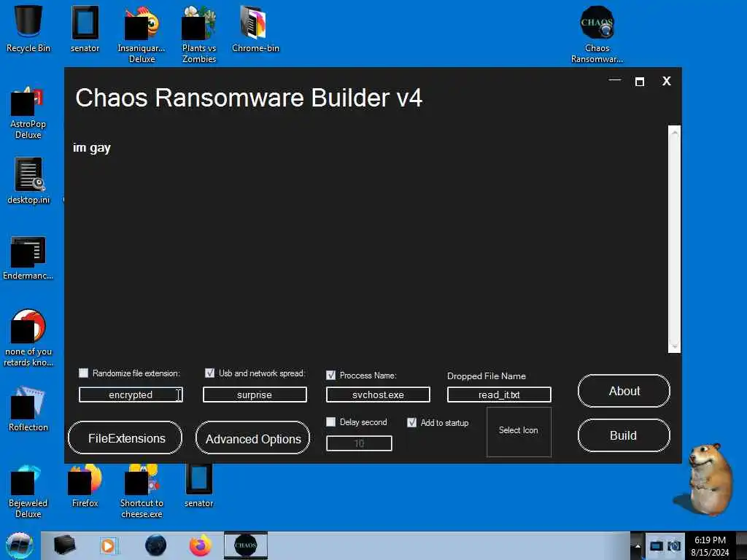This screenshot has height=560, width=747.
Task: Click the Dropped File Name label
Action: pyautogui.click(x=487, y=376)
